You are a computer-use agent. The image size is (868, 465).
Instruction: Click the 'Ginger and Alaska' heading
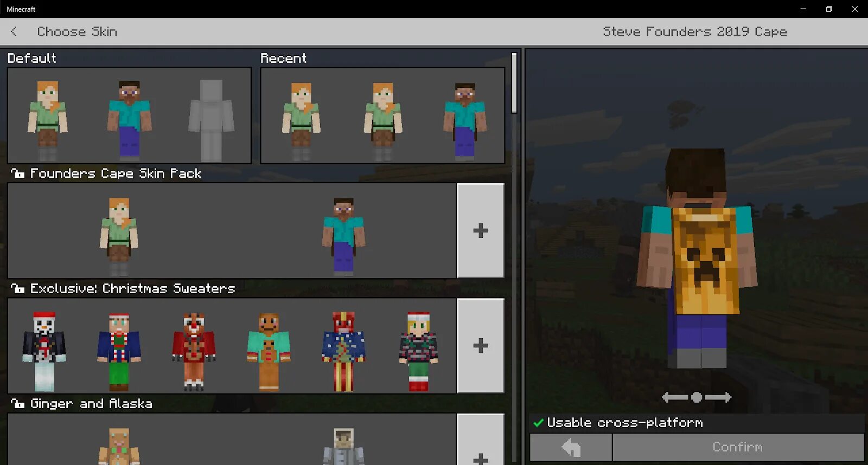tap(91, 403)
